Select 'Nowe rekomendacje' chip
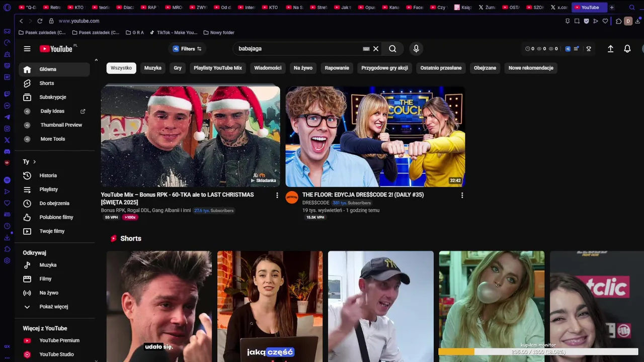This screenshot has width=644, height=362. tap(531, 68)
